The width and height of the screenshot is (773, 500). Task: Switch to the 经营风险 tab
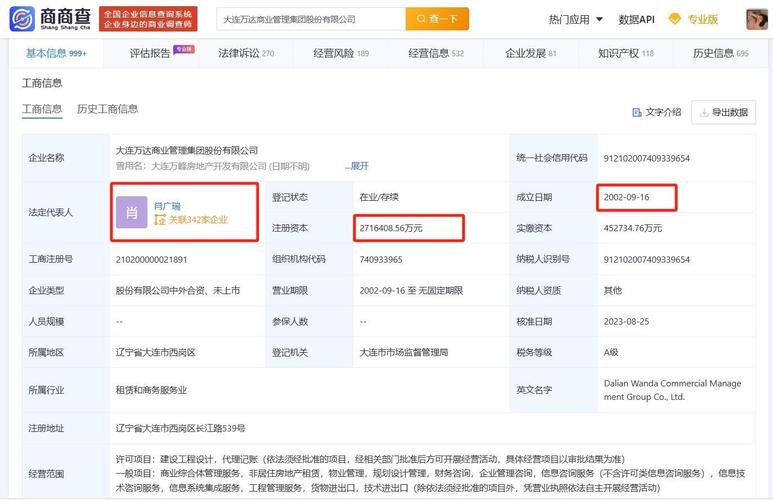[x=341, y=54]
